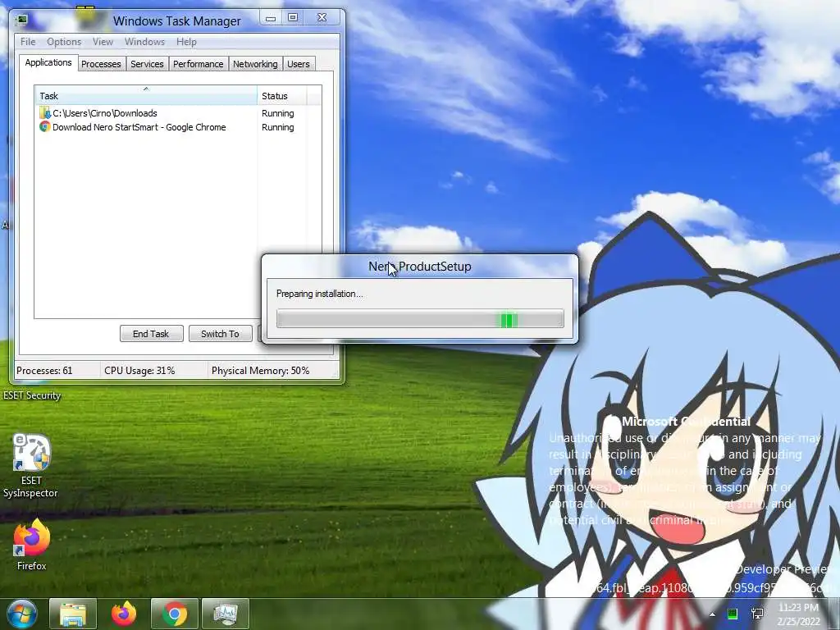Click Running status of the Downloads task
This screenshot has height=630, width=840.
point(277,113)
